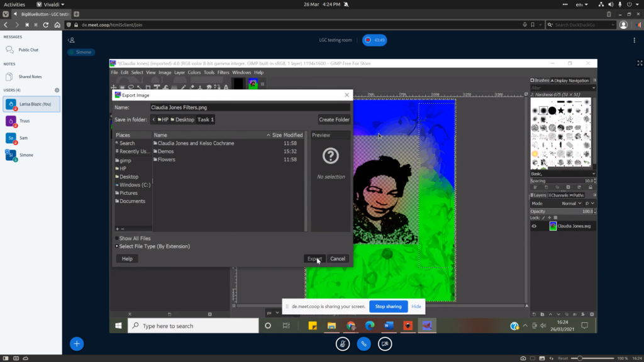Stop sharing the screen
Viewport: 644px width, 362px height.
[388, 306]
